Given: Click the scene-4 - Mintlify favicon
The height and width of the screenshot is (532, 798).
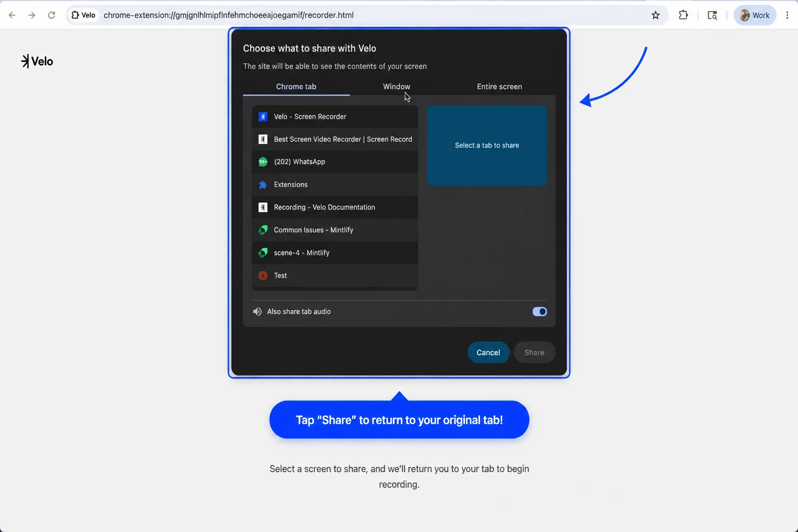Looking at the screenshot, I should [263, 253].
